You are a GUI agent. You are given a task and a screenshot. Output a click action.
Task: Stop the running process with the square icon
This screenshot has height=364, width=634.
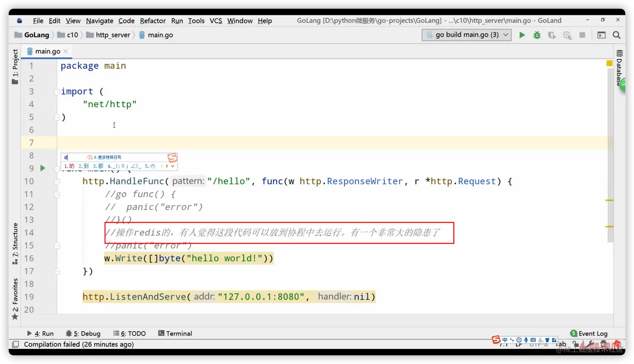pyautogui.click(x=582, y=35)
